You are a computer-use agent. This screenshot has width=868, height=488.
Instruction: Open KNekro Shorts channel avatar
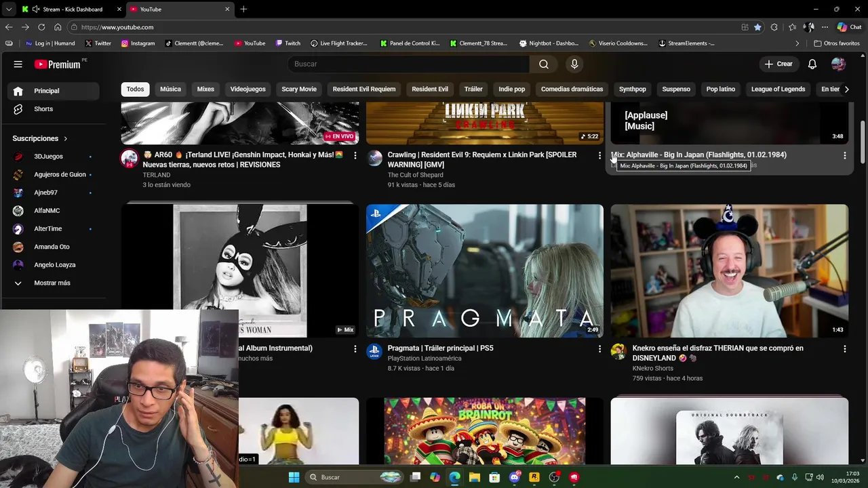tap(618, 351)
